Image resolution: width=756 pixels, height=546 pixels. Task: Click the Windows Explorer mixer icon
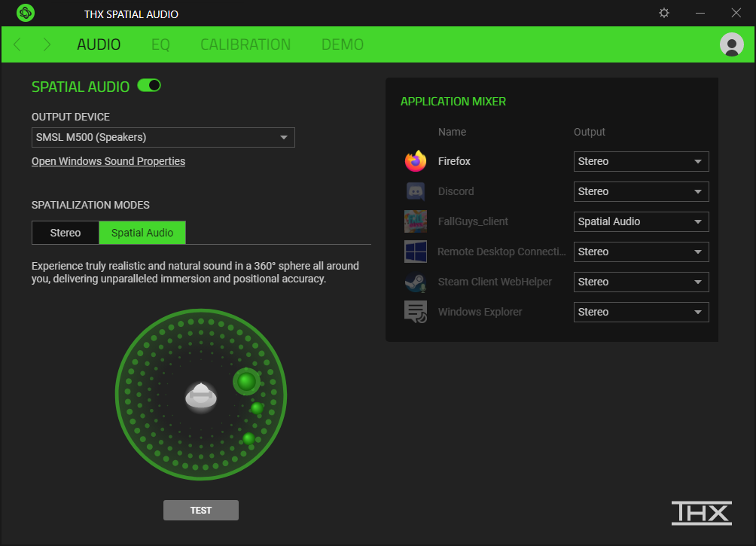(x=416, y=312)
